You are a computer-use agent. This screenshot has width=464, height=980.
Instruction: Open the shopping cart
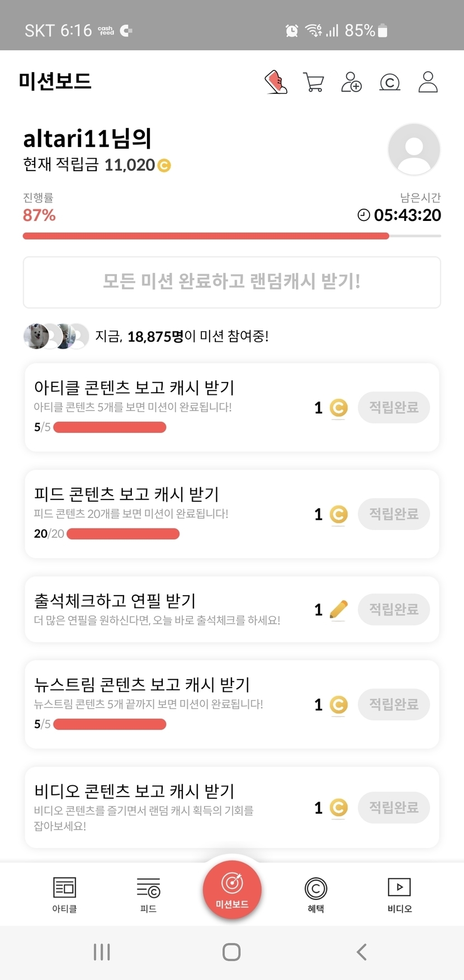(313, 82)
